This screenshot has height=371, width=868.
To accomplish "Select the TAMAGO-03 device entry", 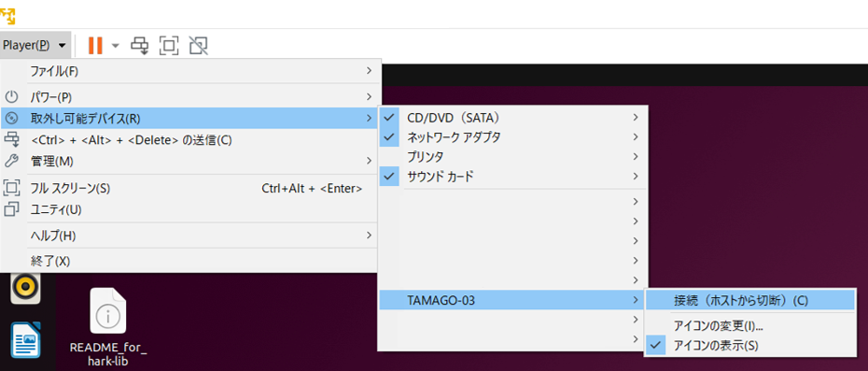I will (x=512, y=301).
